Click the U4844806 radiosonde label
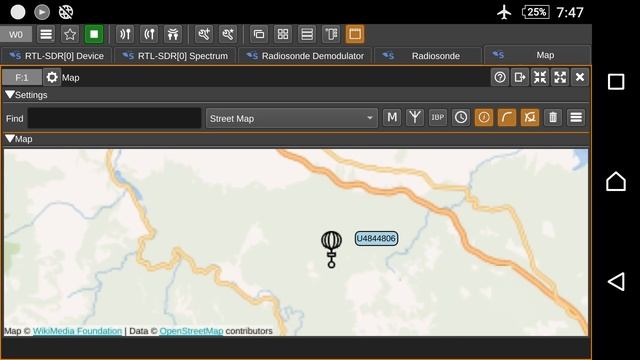640x360 pixels. click(x=376, y=238)
